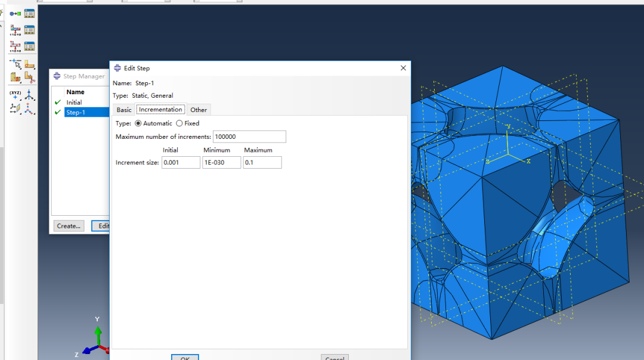Screen dimensions: 644x360
Task: Open the Field Output Manager icon
Action: [30, 30]
